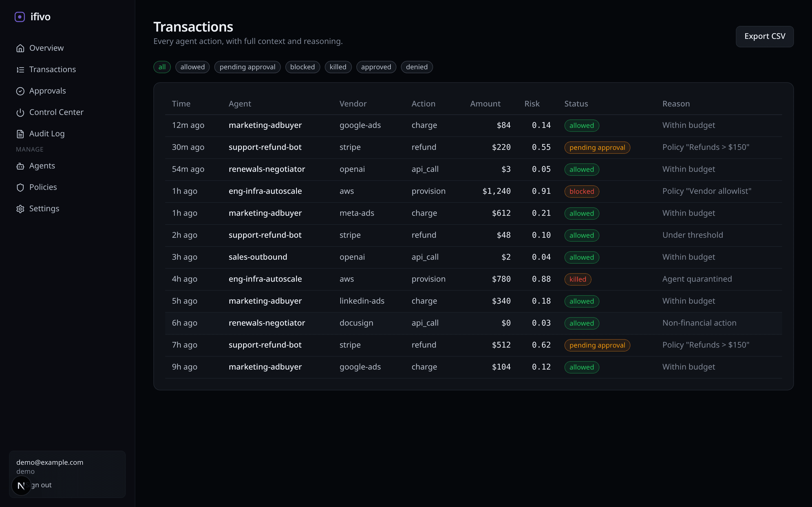Select the denied filter tab
The height and width of the screenshot is (507, 812).
tap(416, 67)
